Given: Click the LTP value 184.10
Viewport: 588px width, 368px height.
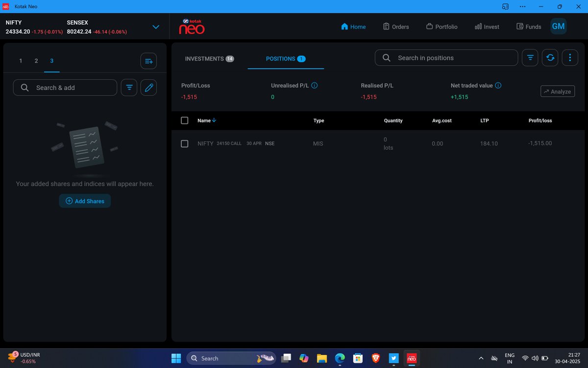Looking at the screenshot, I should 489,144.
